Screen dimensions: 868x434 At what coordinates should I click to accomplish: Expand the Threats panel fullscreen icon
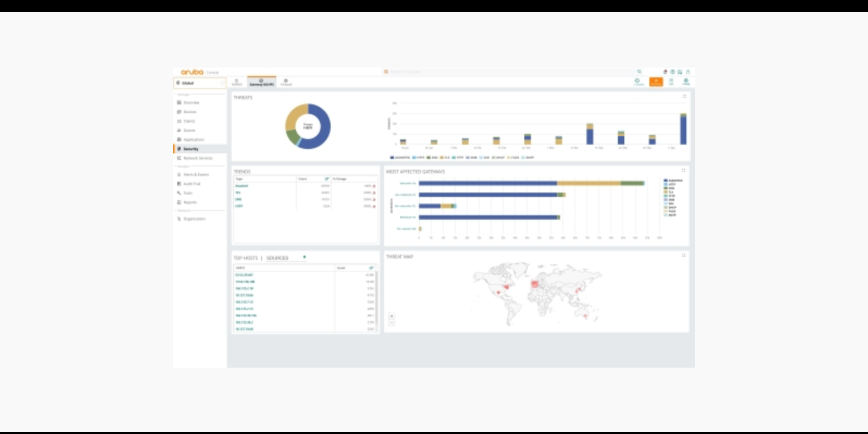pyautogui.click(x=684, y=96)
